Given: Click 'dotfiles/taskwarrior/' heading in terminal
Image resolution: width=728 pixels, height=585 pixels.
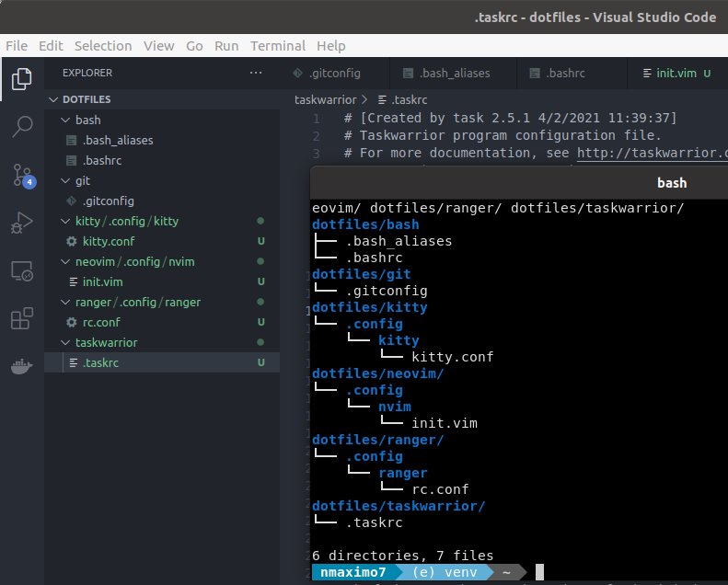Looking at the screenshot, I should coord(399,506).
